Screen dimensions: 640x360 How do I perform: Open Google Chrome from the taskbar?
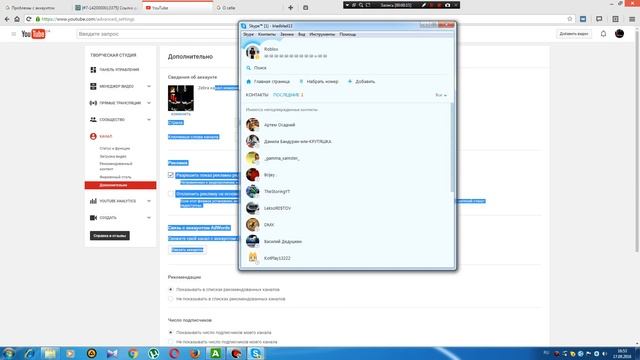click(133, 353)
